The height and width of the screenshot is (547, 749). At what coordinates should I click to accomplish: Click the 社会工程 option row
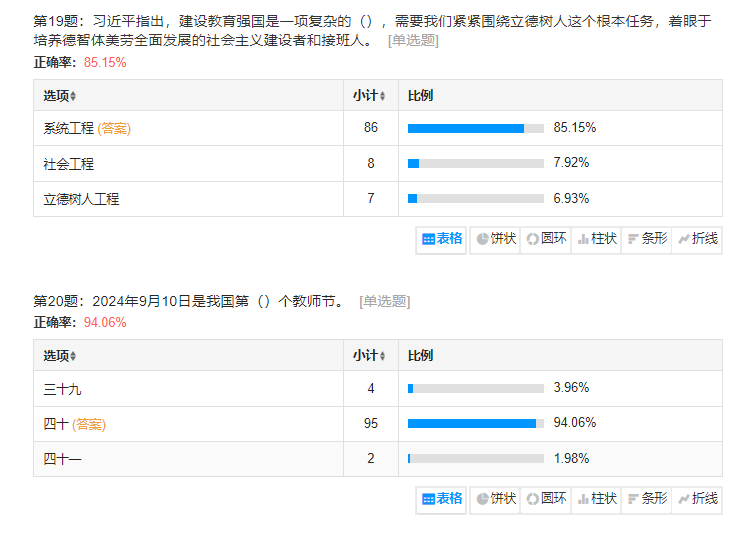[69, 164]
